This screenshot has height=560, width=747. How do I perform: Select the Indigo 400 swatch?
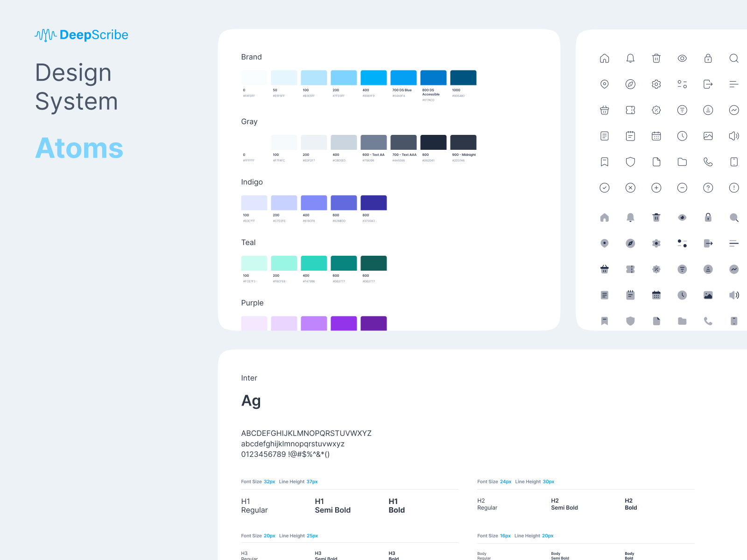[x=314, y=203]
